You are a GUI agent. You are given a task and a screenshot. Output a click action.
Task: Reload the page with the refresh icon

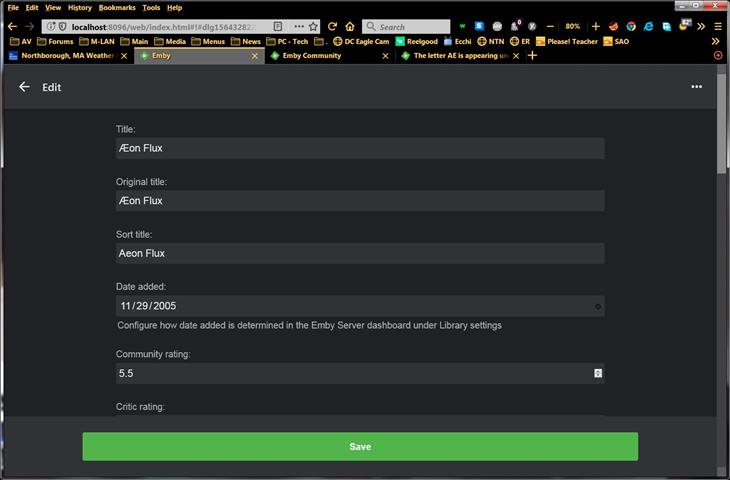coord(332,27)
